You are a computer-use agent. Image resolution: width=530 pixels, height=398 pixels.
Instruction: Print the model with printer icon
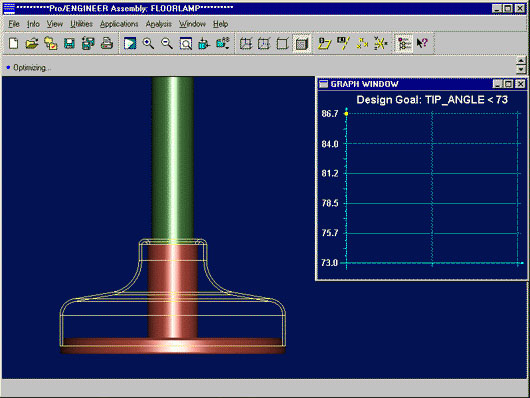pyautogui.click(x=107, y=43)
